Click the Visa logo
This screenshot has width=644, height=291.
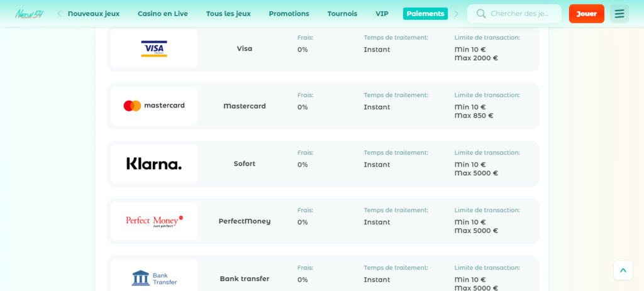(154, 48)
